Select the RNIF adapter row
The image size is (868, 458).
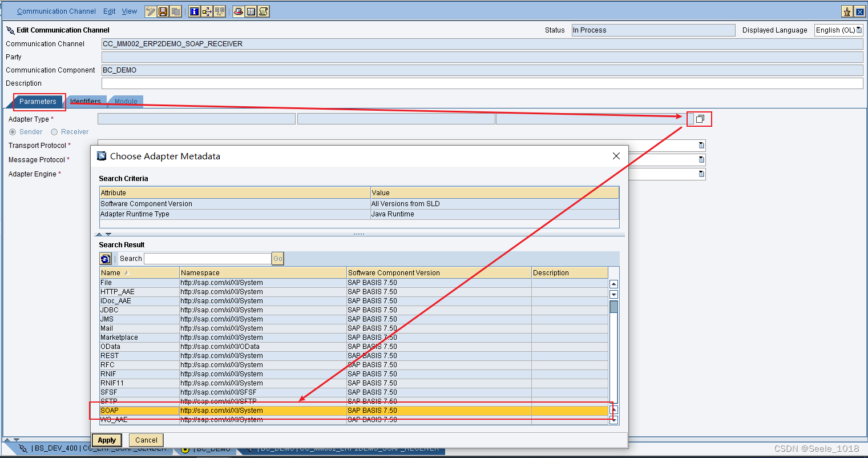click(354, 374)
